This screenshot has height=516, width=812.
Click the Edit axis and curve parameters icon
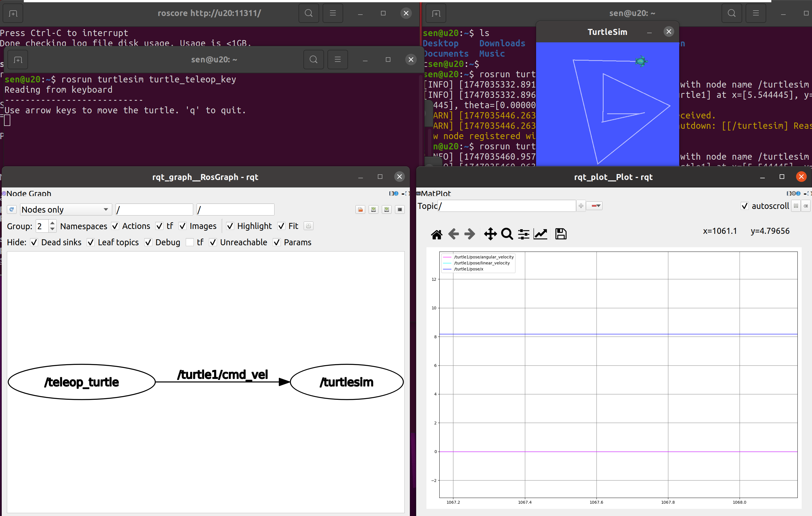540,234
